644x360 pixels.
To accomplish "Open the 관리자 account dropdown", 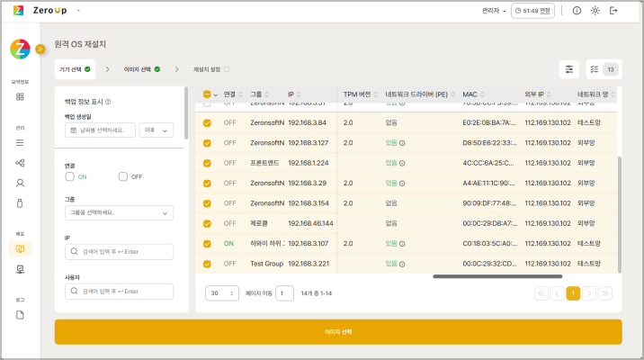I will click(x=495, y=11).
